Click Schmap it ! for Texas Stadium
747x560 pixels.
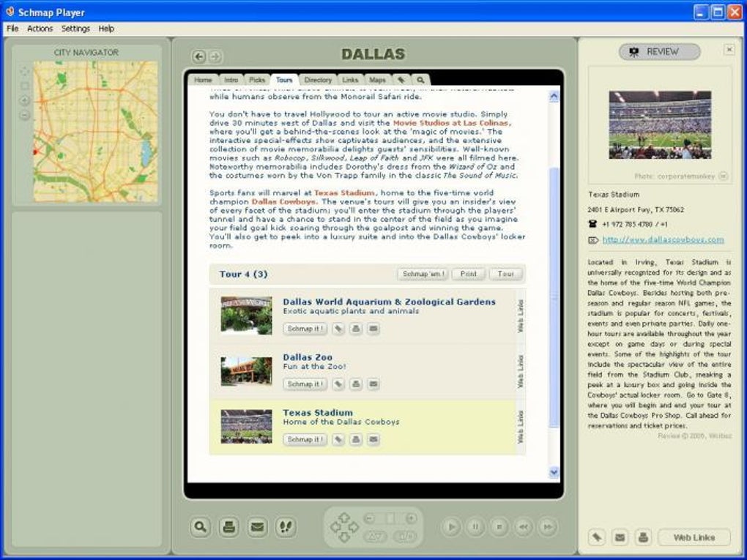(x=305, y=439)
